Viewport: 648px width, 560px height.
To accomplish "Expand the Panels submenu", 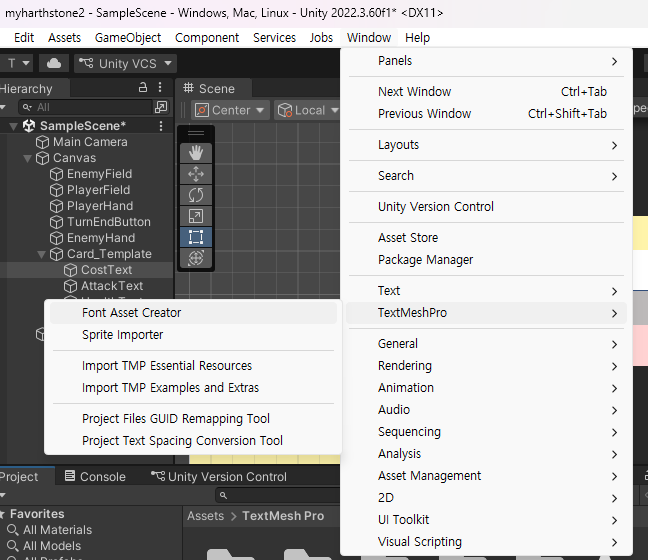I will tap(486, 61).
